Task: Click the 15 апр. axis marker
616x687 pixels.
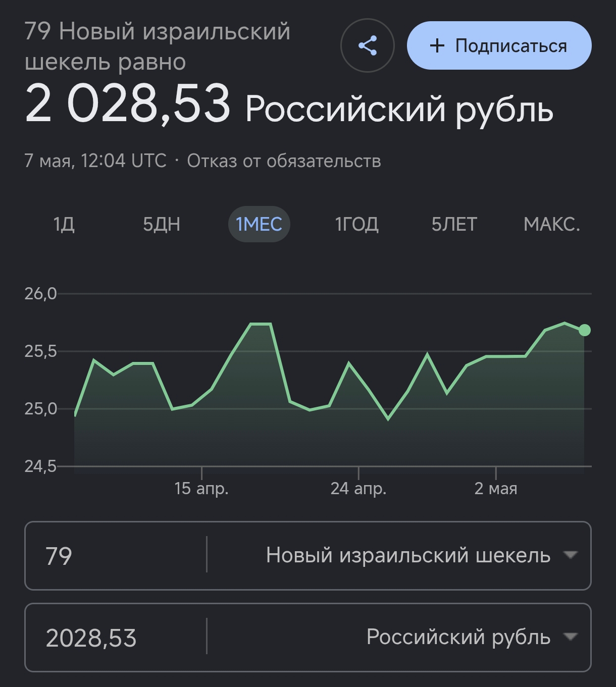Action: [201, 488]
